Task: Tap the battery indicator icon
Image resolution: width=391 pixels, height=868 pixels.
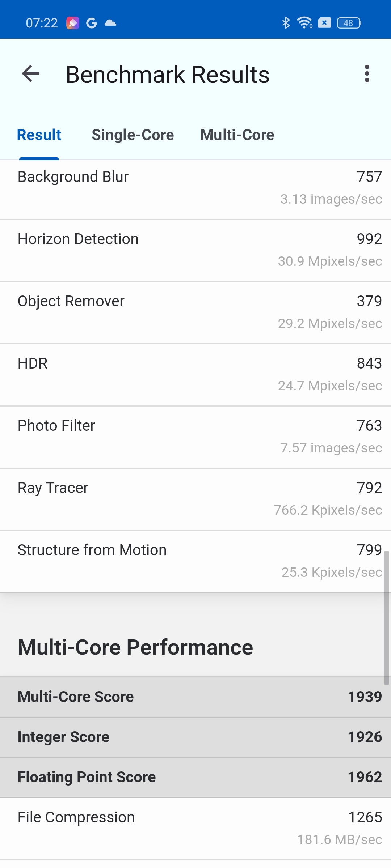Action: pos(349,23)
